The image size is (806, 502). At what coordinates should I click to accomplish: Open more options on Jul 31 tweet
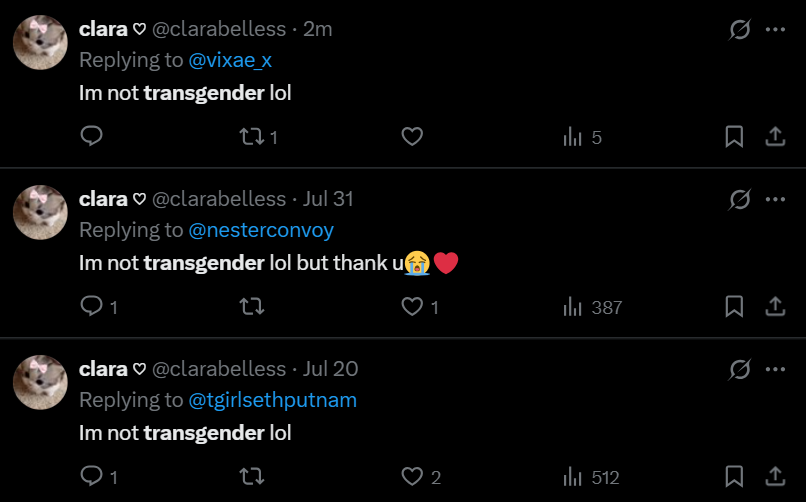coord(774,200)
